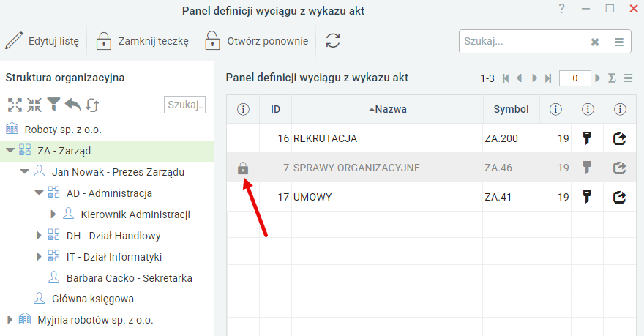Click the filter funnel icon in tree toolbar

pyautogui.click(x=53, y=105)
